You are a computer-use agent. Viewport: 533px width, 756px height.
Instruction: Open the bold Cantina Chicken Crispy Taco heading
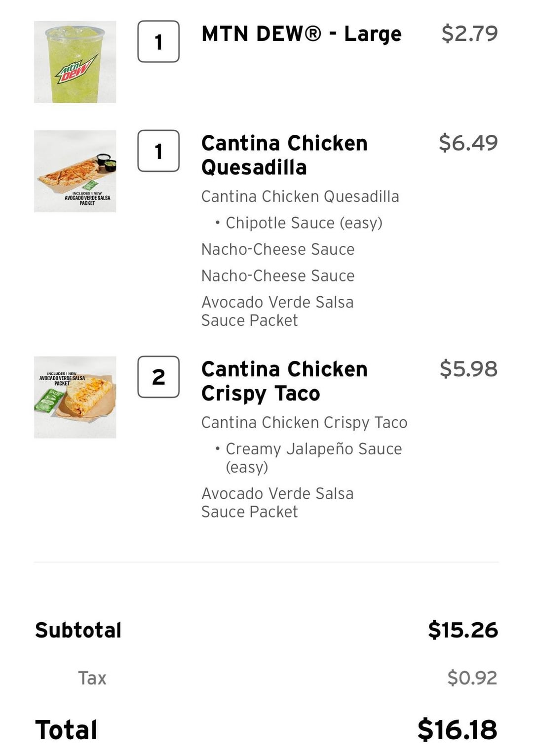pyautogui.click(x=284, y=381)
